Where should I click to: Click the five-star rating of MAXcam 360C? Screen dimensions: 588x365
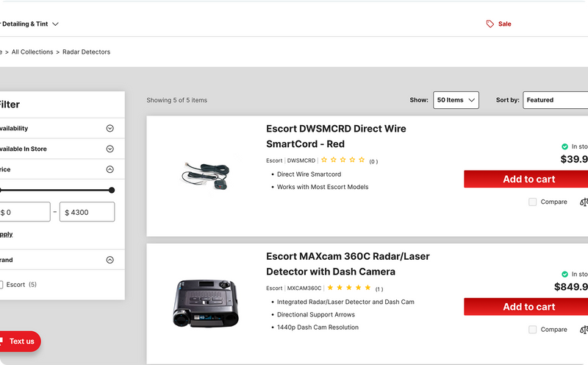click(349, 288)
